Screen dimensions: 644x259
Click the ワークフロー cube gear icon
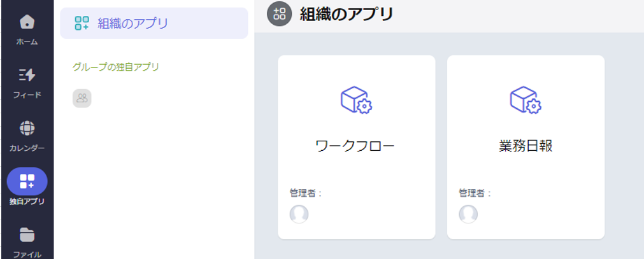[356, 100]
